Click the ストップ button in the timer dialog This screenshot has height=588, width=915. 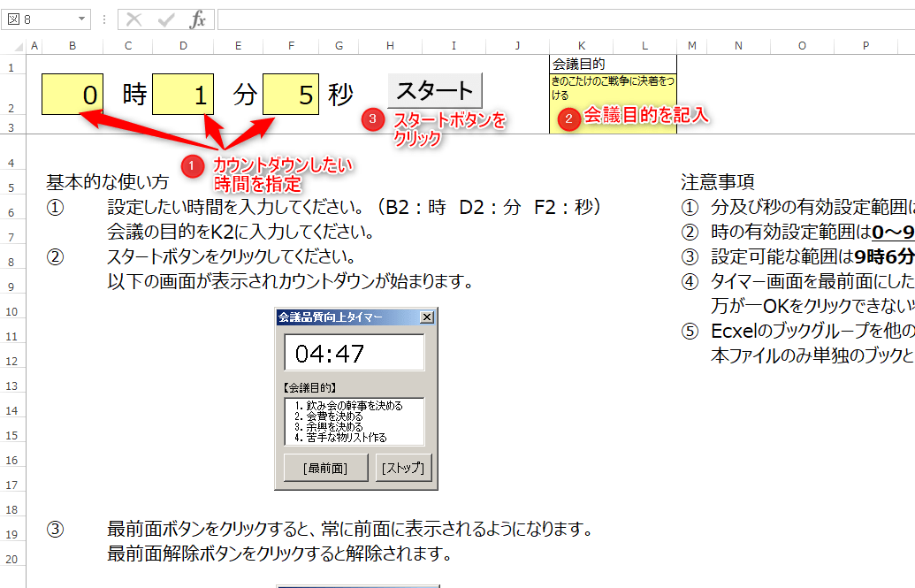click(403, 467)
